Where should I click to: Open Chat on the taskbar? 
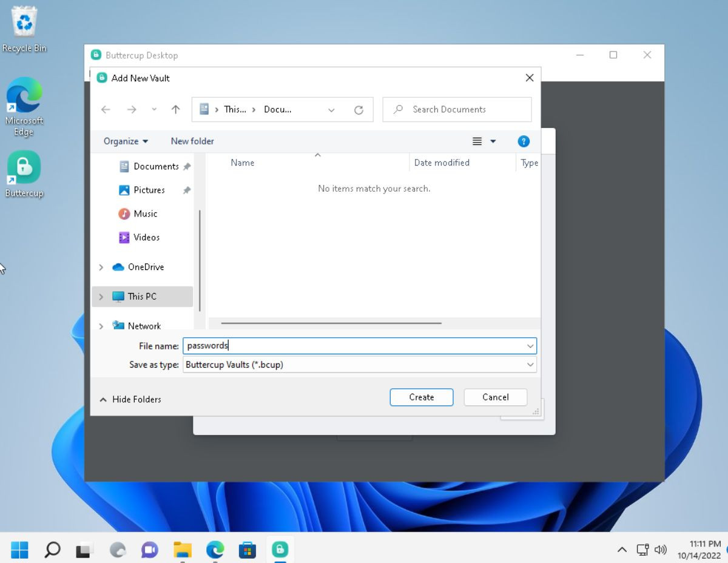click(149, 550)
